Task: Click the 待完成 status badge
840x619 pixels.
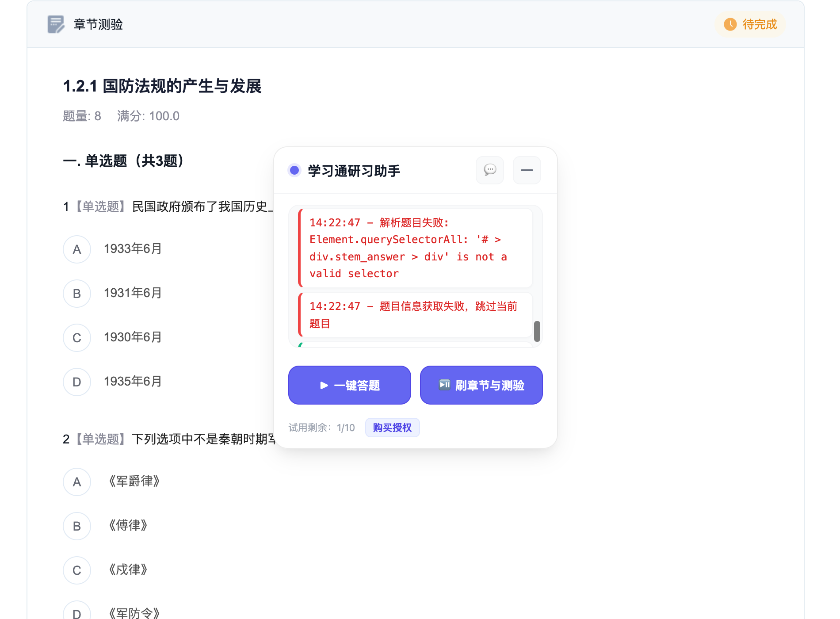Action: point(750,24)
